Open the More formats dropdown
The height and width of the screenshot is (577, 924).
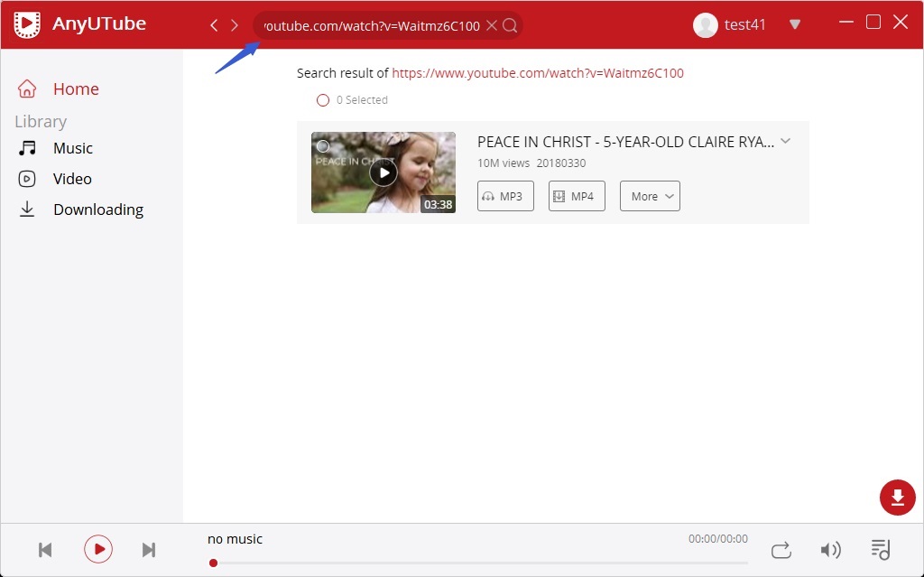649,196
